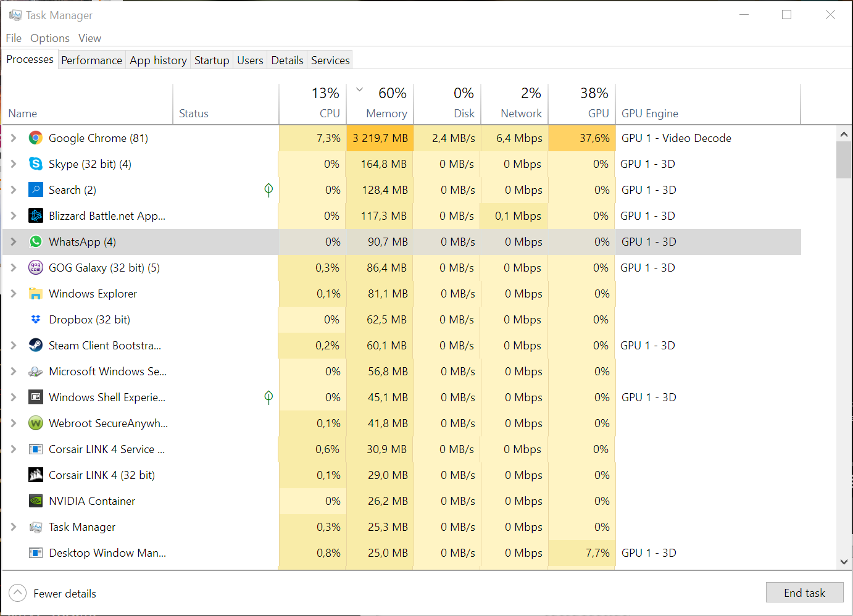Click the Webroot SecureAnywhere icon
The image size is (853, 616).
click(36, 423)
